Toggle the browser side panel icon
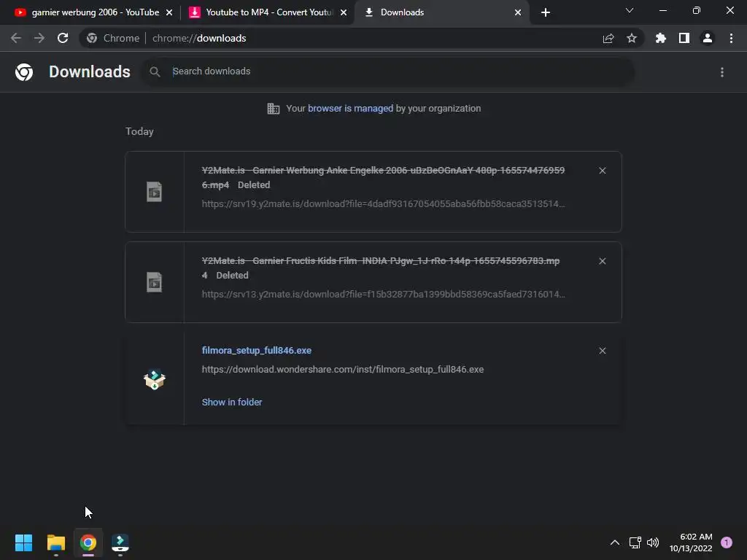 (x=684, y=38)
